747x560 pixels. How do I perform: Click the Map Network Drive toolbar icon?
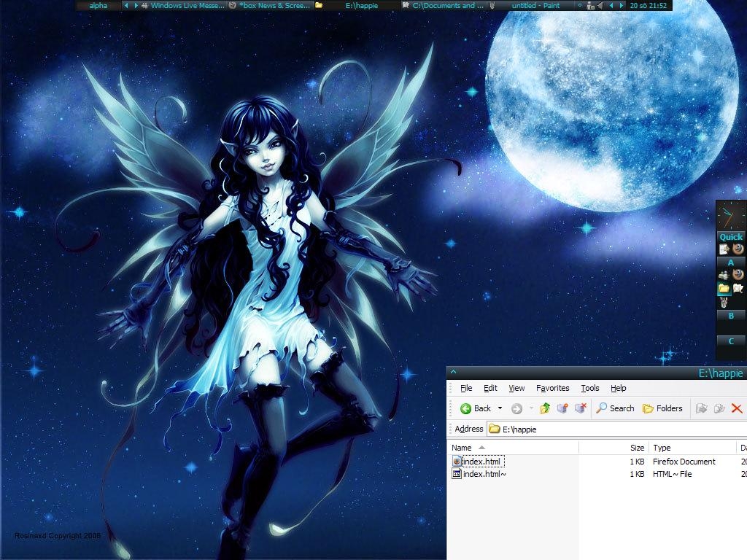point(562,408)
